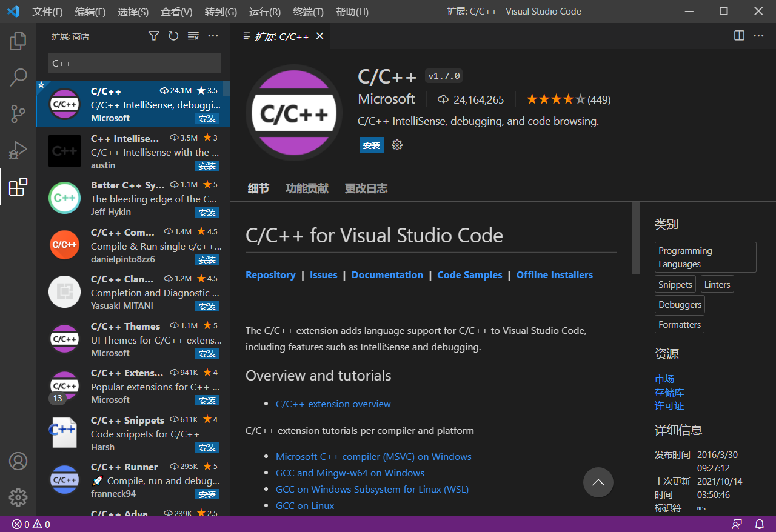The image size is (776, 532).
Task: Open the notifications bell
Action: tap(759, 524)
